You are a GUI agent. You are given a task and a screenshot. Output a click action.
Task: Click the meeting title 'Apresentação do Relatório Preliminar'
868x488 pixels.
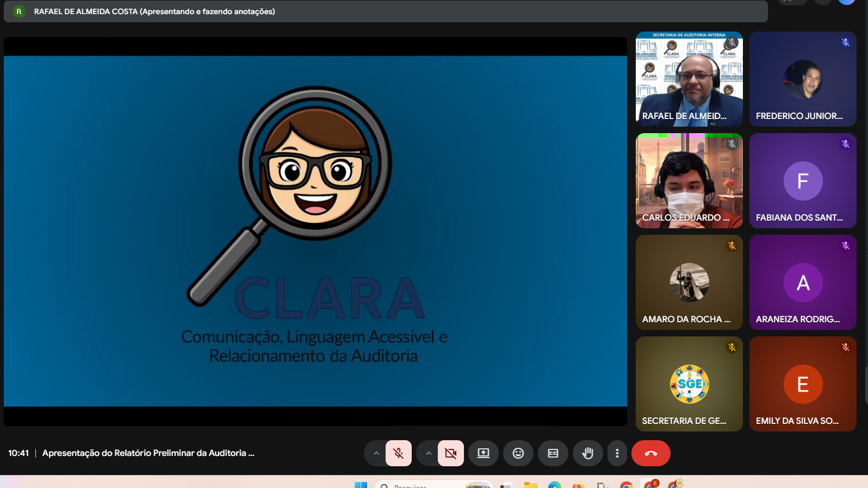coord(148,453)
